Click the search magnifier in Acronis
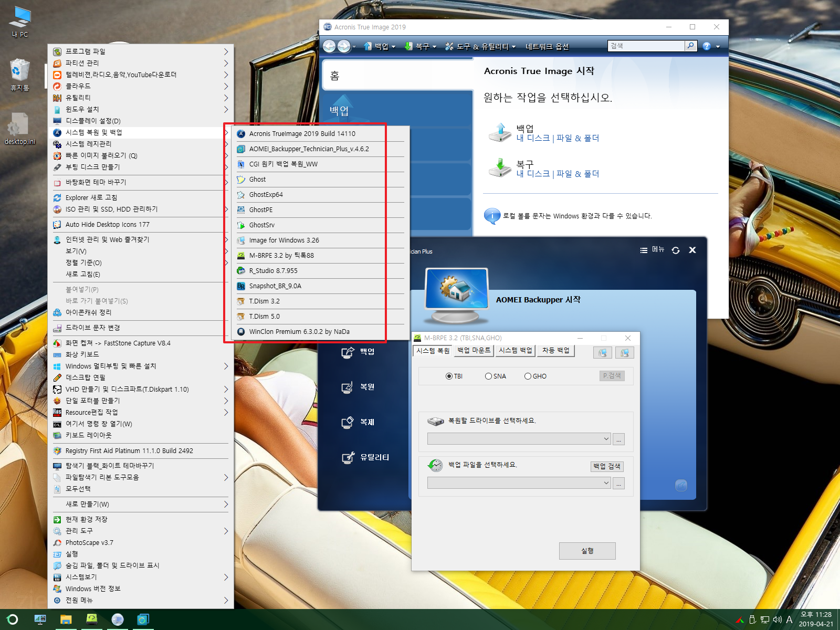Viewport: 840px width, 630px height. (691, 46)
